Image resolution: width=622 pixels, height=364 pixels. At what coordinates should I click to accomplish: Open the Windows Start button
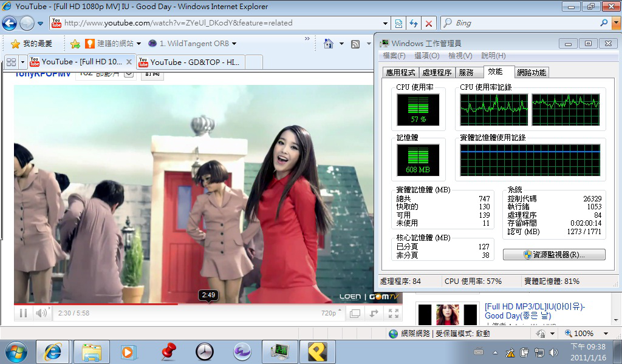(x=15, y=352)
